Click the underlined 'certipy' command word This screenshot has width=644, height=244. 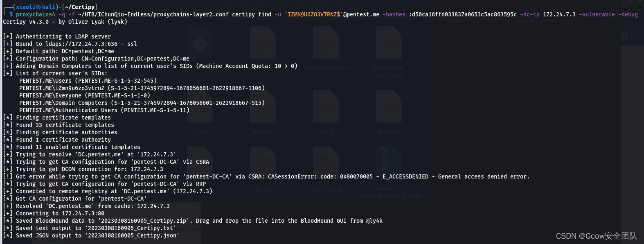click(243, 14)
